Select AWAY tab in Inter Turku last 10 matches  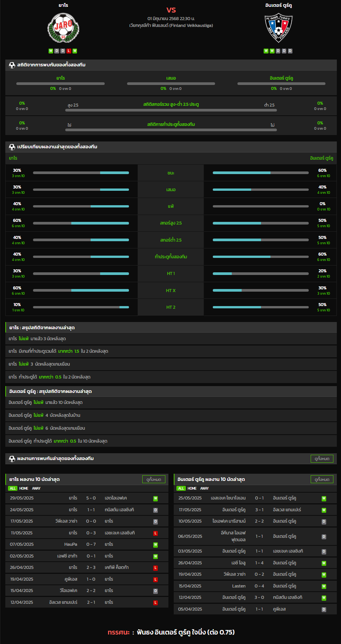coord(205,488)
